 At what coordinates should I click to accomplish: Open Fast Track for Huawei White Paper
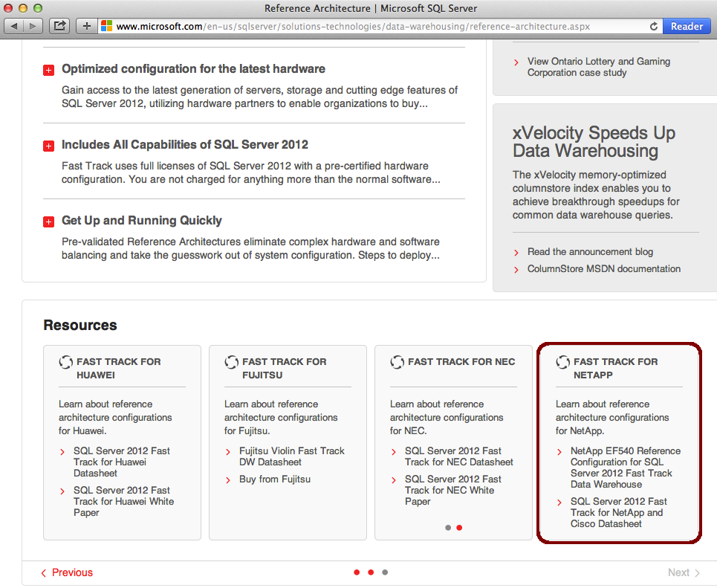click(x=123, y=502)
